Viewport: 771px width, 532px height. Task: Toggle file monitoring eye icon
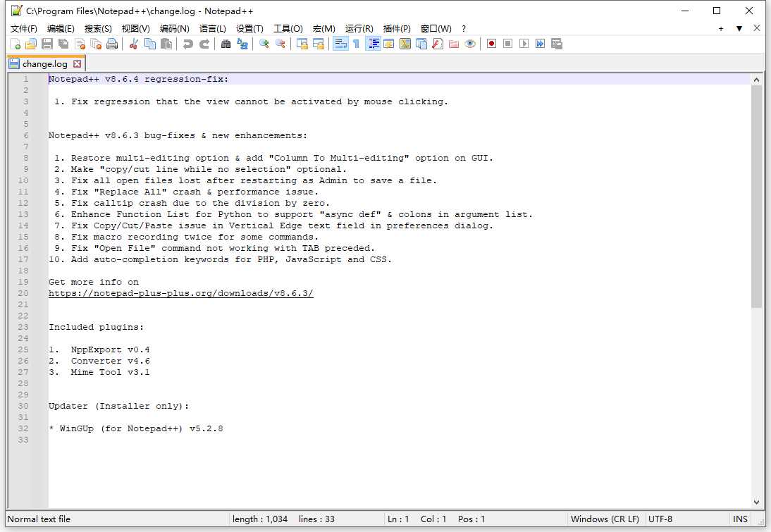[470, 44]
